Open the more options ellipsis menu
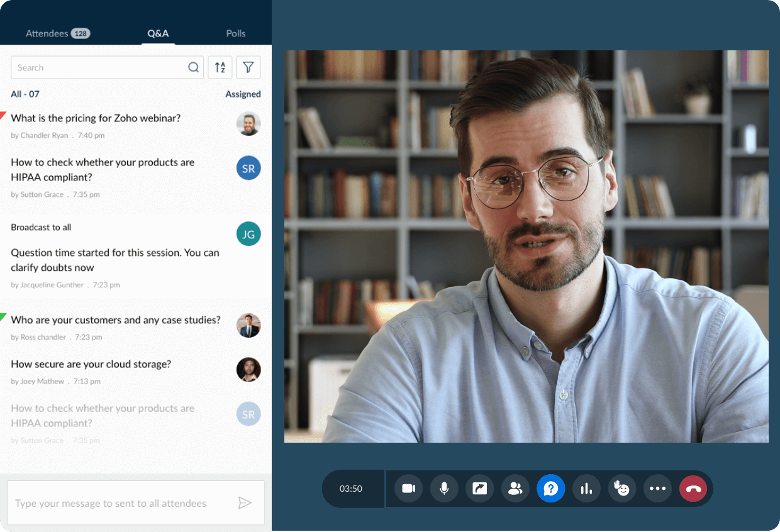Viewport: 780px width, 532px height. click(x=657, y=489)
